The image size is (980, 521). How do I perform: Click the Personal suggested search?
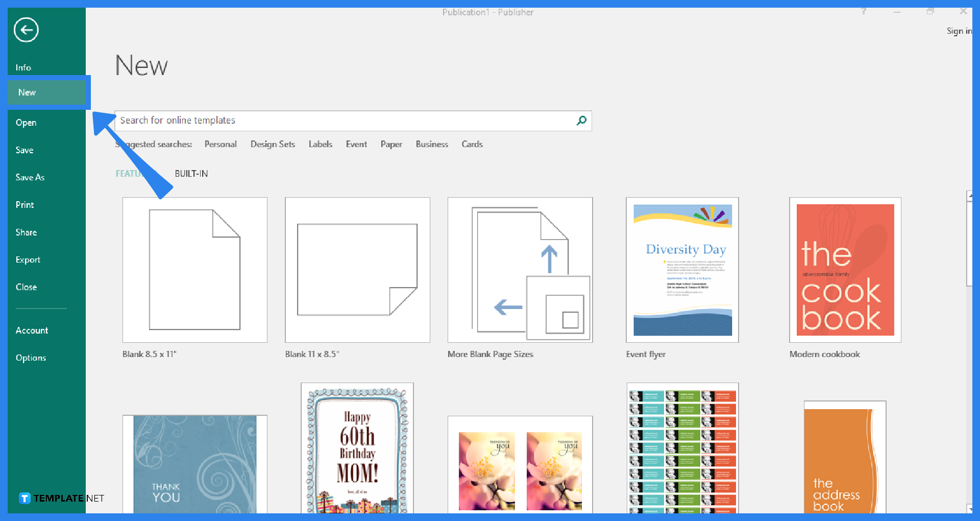(220, 144)
